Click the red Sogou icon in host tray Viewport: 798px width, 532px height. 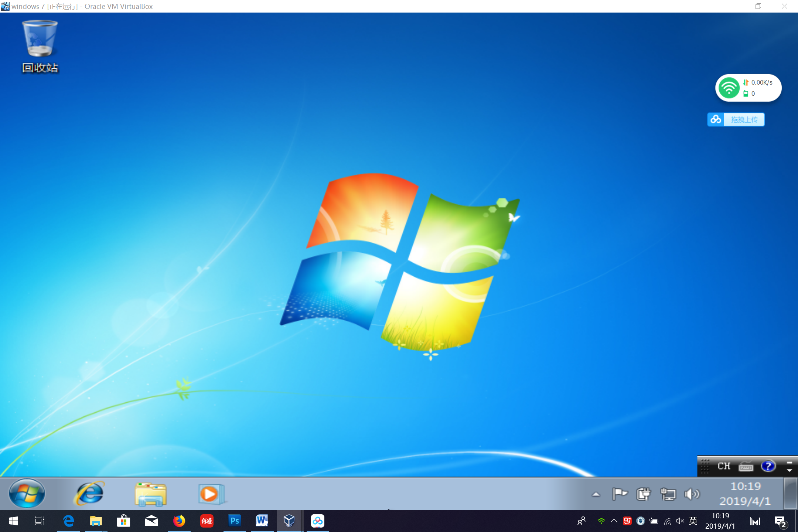[627, 521]
